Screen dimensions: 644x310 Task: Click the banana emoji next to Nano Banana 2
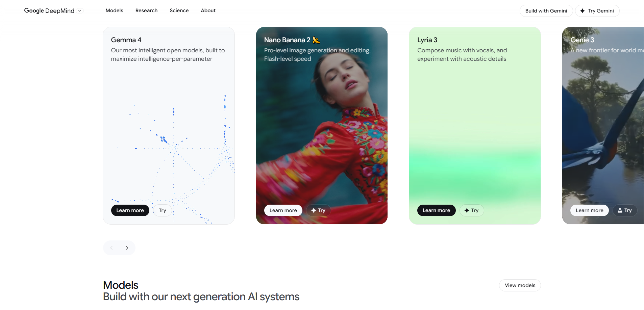316,40
